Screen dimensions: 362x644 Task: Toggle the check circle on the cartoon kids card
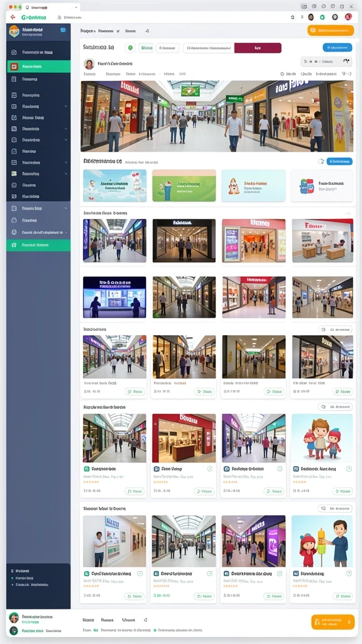349,469
